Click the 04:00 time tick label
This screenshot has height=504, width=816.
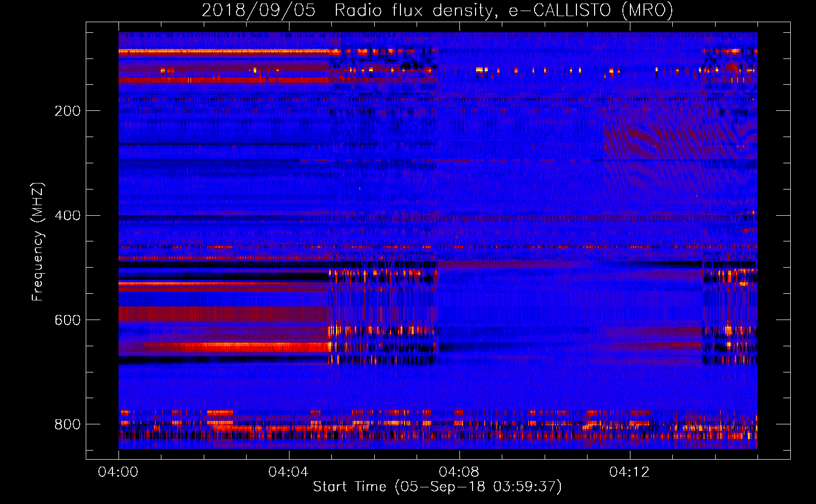[x=118, y=472]
